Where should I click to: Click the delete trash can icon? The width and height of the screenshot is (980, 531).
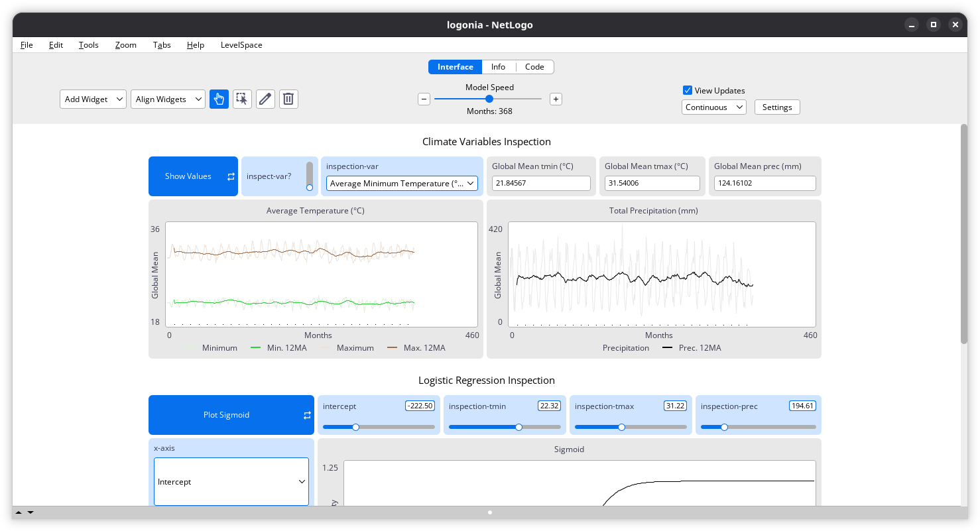tap(288, 99)
